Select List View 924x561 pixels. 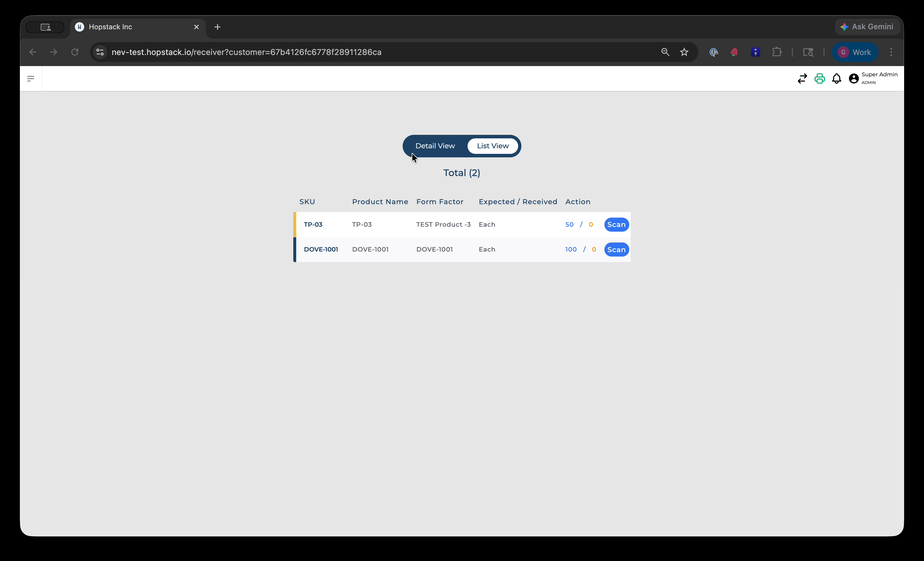[493, 146]
